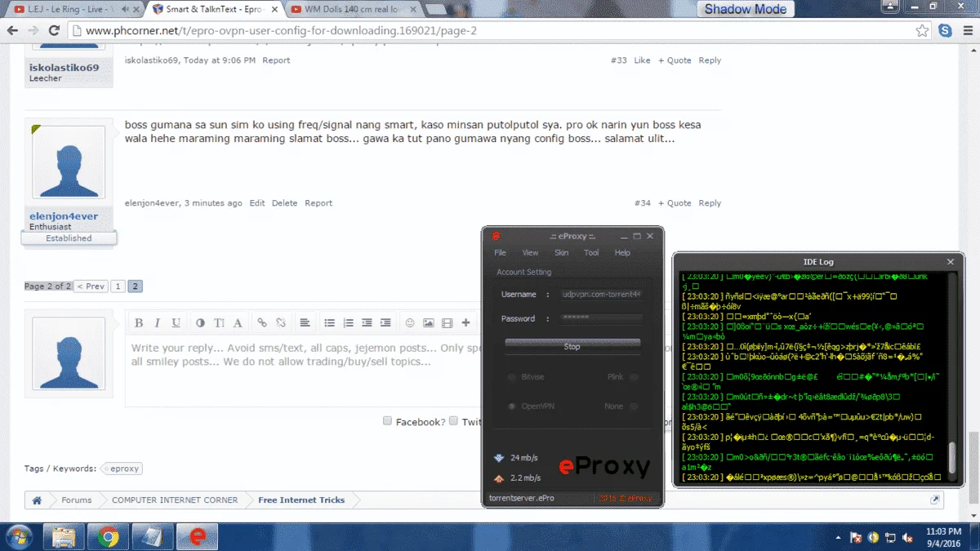Screen dimensions: 980x551
Task: Click the home breadcrumb icon
Action: pyautogui.click(x=36, y=500)
